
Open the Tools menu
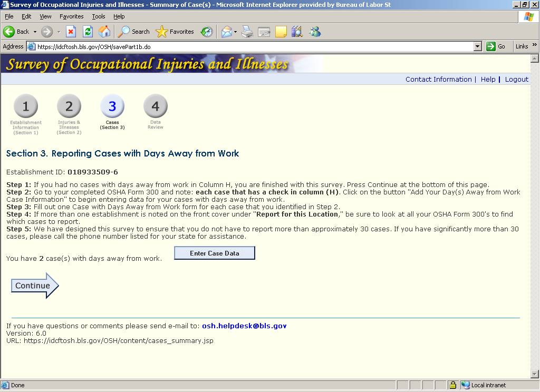pos(99,16)
